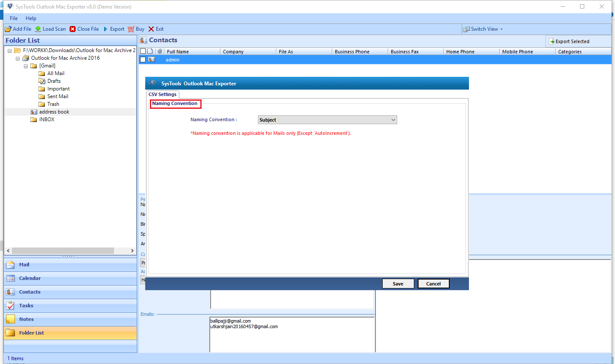615x364 pixels.
Task: Click the document column header icon
Action: [x=150, y=51]
